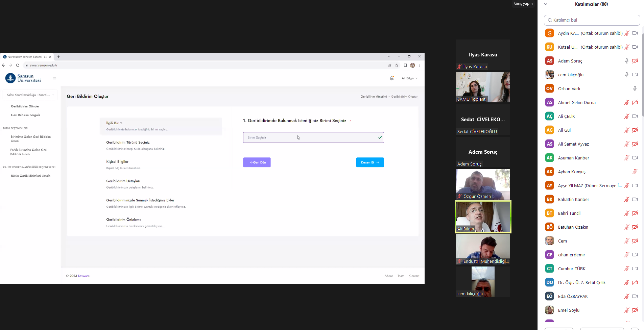Click the browser back arrow
644x330 pixels.
(4, 65)
